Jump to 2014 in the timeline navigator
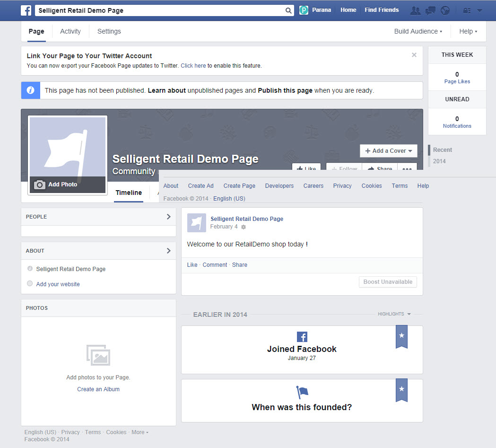 [439, 161]
